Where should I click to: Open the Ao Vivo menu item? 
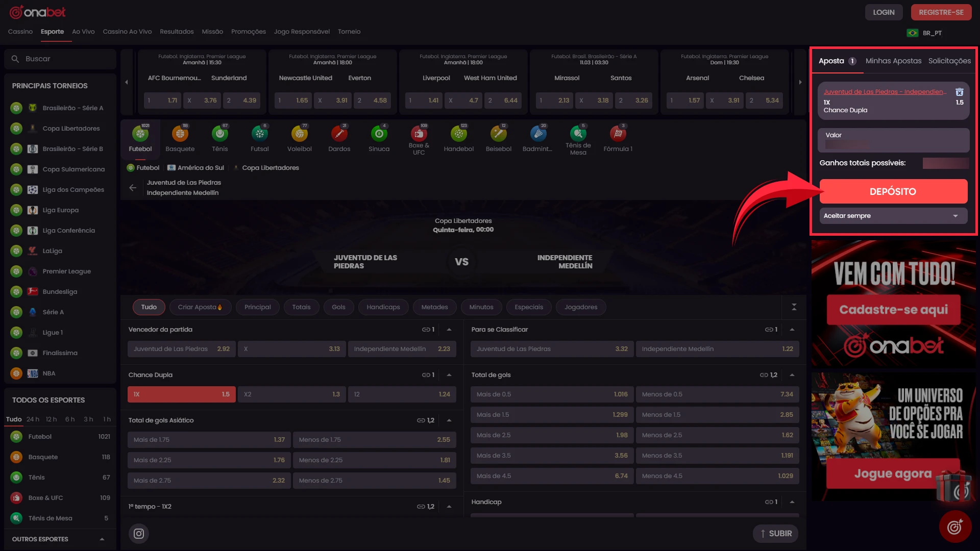coord(83,32)
